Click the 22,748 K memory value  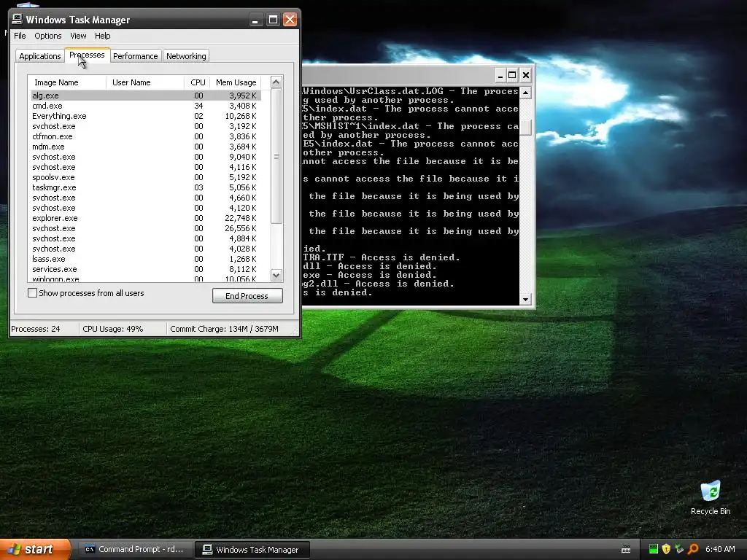pyautogui.click(x=241, y=218)
